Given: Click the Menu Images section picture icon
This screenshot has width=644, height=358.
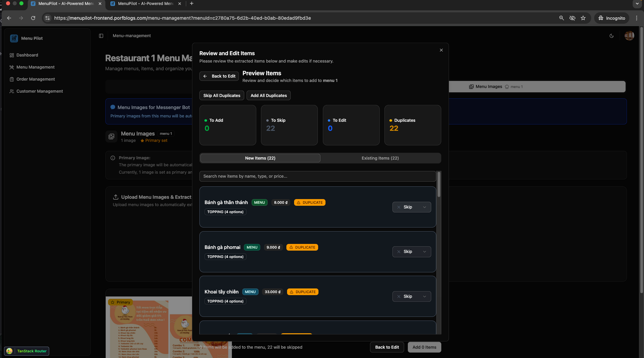Looking at the screenshot, I should tap(111, 137).
